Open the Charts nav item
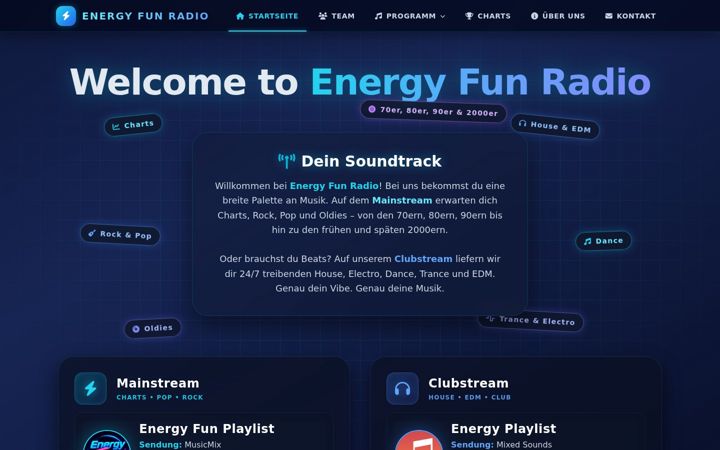Screen dimensions: 720x450 click(x=488, y=16)
